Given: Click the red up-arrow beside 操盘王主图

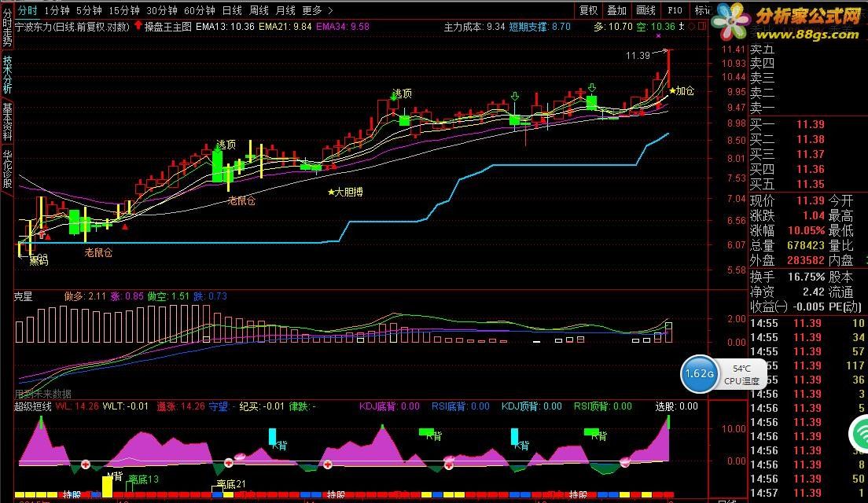Looking at the screenshot, I should (138, 25).
